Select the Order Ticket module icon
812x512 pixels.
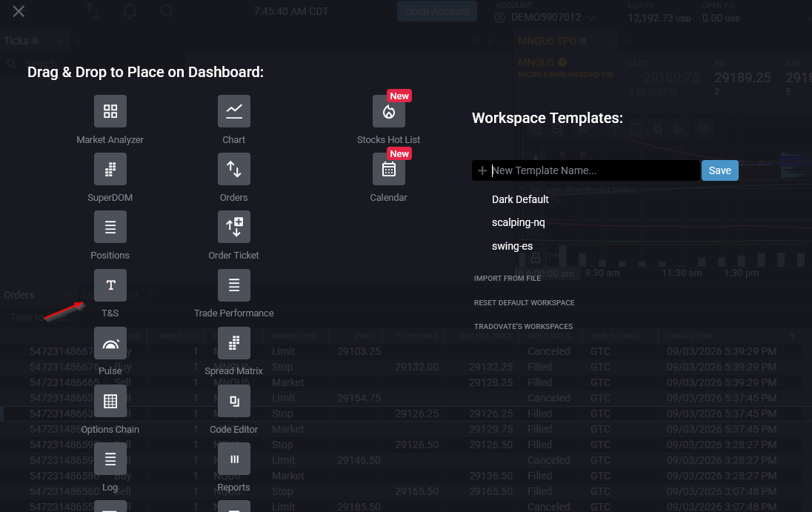(234, 227)
